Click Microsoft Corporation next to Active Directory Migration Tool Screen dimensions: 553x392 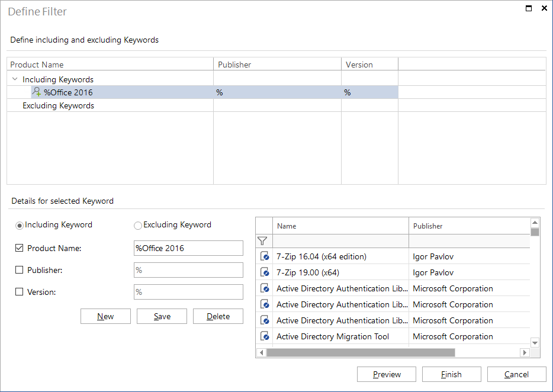[453, 336]
